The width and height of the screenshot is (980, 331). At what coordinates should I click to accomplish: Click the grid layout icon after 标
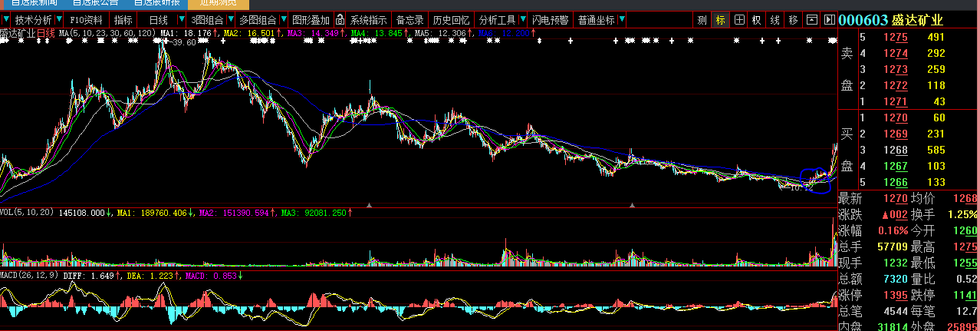coord(738,20)
